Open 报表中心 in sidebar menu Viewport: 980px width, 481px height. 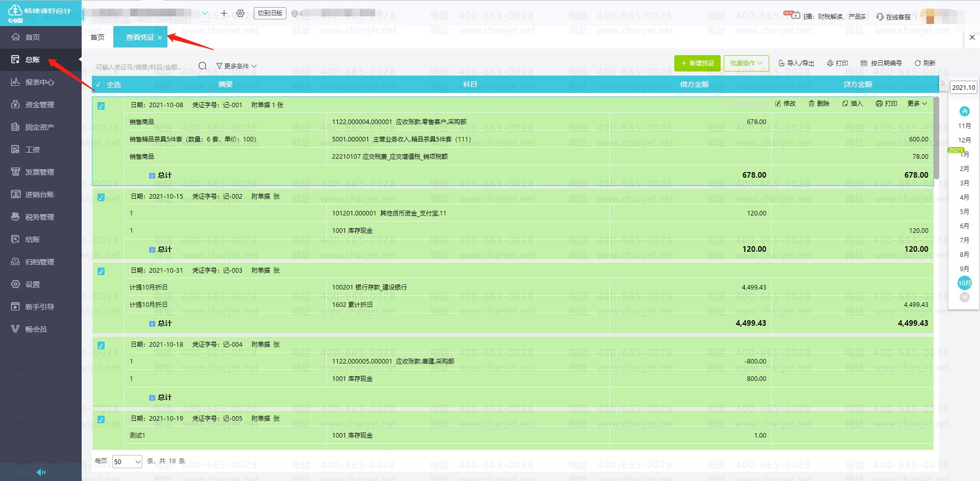(x=39, y=82)
